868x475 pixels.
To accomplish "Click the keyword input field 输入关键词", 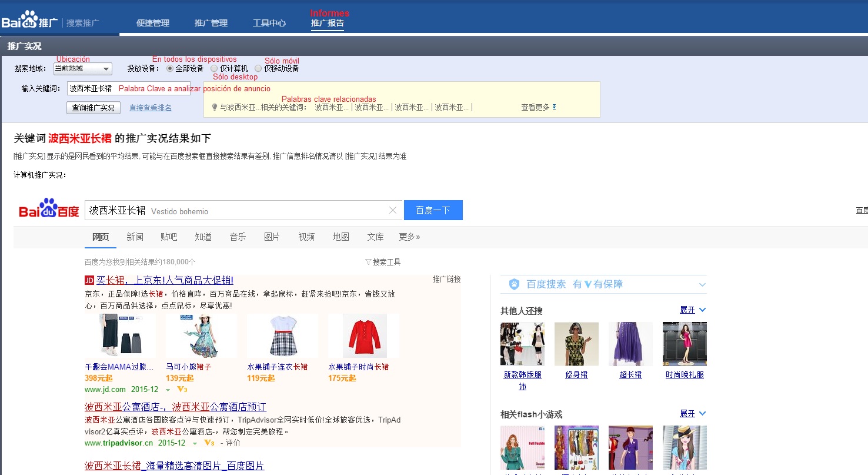I will click(x=128, y=88).
